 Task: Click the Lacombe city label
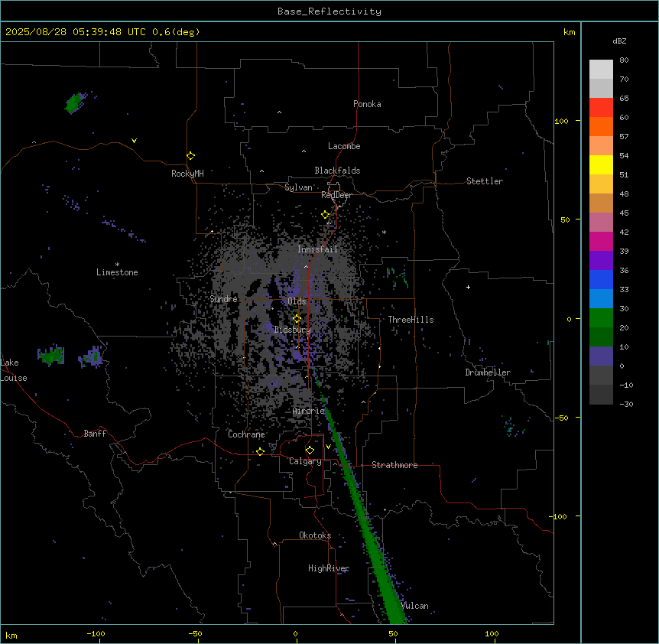tap(344, 146)
